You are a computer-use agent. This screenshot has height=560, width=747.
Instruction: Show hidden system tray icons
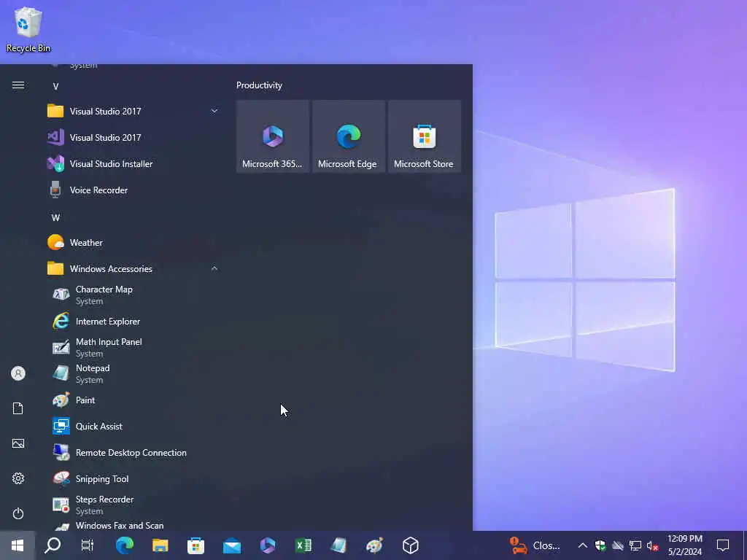pos(582,545)
